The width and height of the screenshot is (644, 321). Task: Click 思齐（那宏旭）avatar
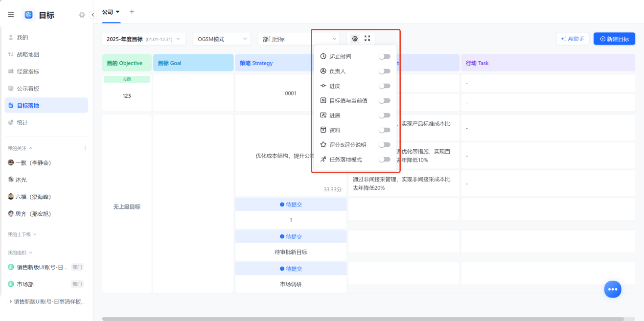(11, 214)
